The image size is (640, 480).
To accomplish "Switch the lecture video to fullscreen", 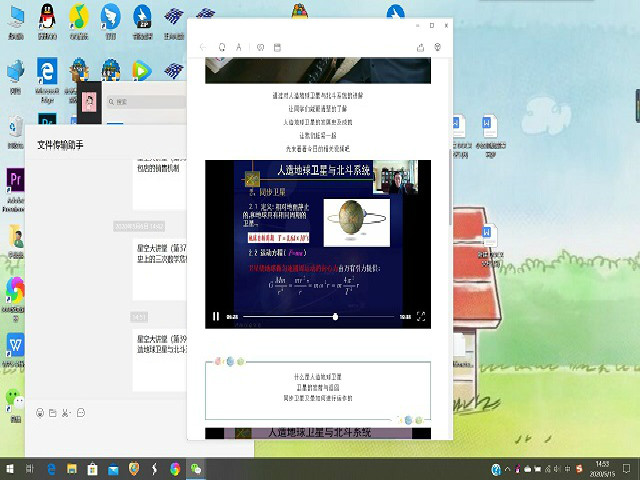I will [421, 316].
